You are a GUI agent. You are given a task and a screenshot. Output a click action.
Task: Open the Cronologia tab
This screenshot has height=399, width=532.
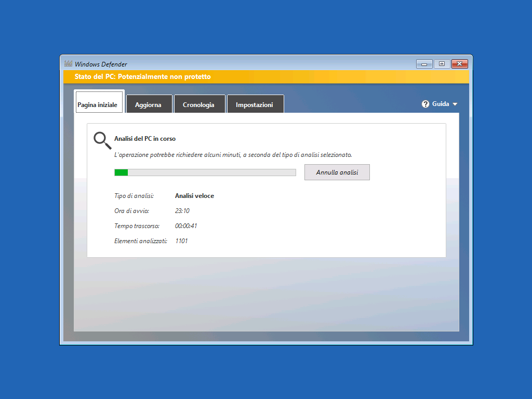pos(199,104)
